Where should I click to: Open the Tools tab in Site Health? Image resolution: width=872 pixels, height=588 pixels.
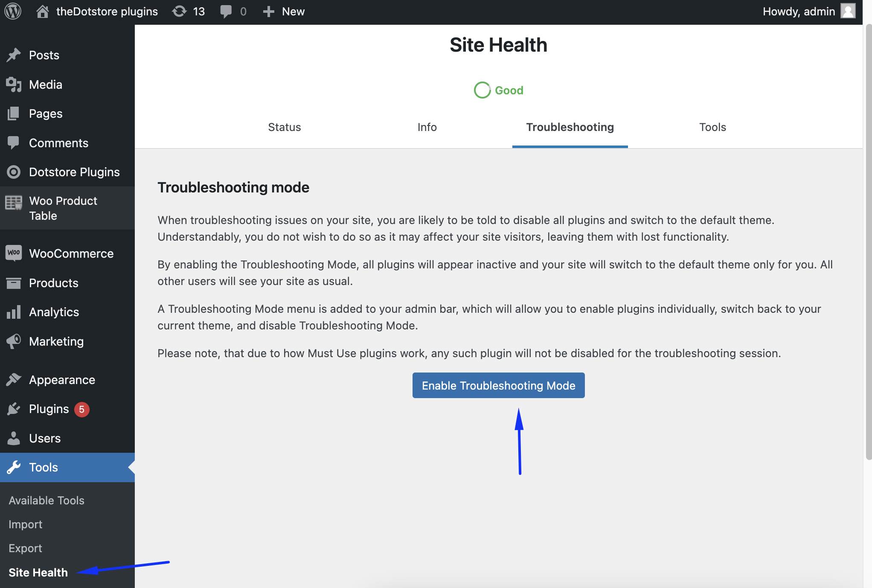coord(712,127)
